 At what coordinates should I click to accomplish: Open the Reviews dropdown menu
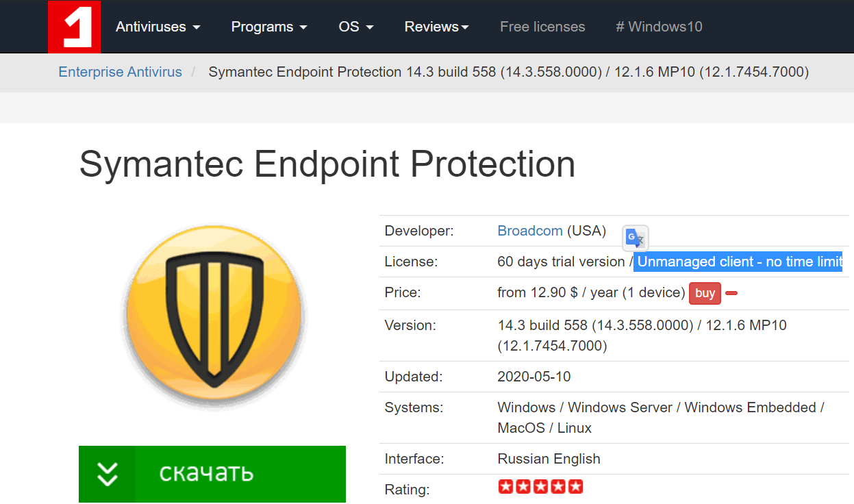(x=436, y=27)
